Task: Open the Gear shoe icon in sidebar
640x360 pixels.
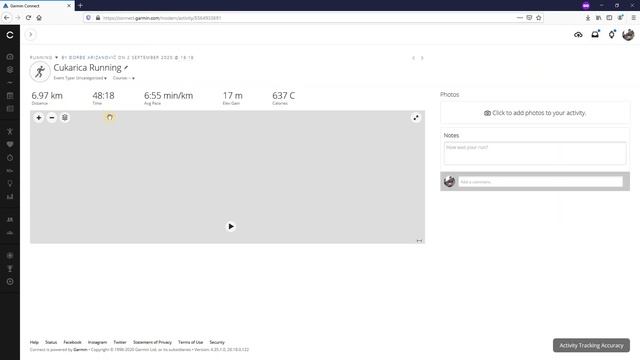Action: [x=10, y=171]
